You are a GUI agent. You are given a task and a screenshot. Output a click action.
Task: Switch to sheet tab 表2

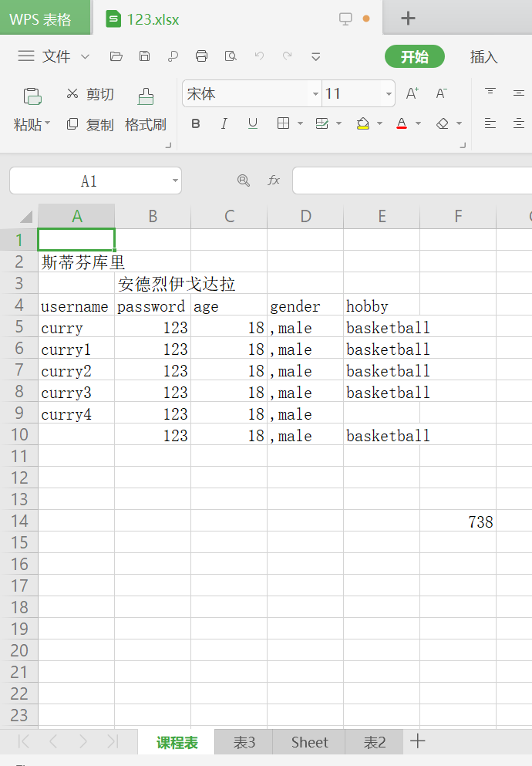click(x=375, y=742)
